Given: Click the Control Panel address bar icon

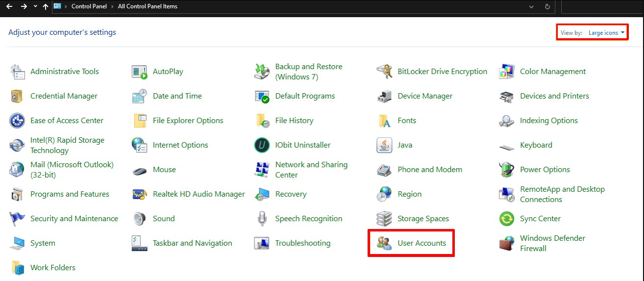Looking at the screenshot, I should (x=57, y=6).
